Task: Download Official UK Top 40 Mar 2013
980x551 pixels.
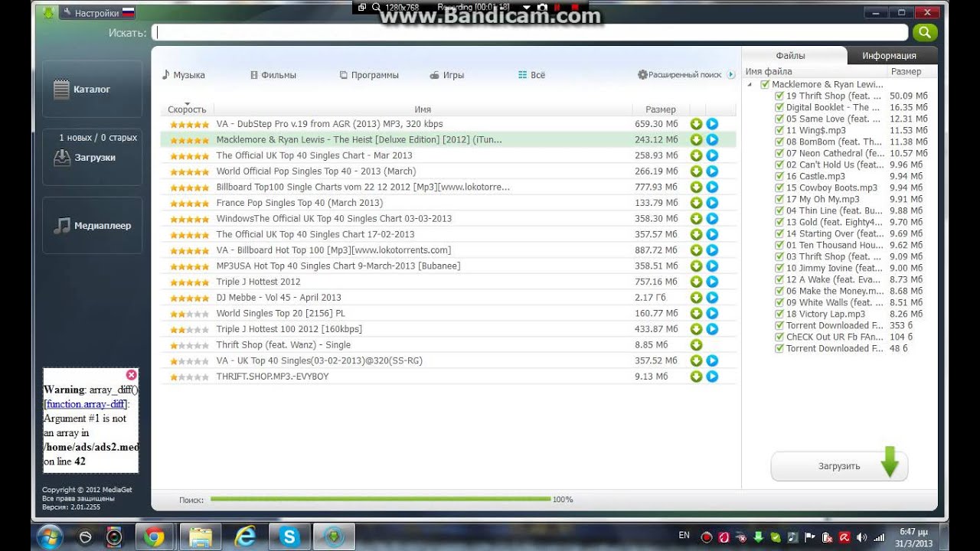Action: pyautogui.click(x=696, y=155)
